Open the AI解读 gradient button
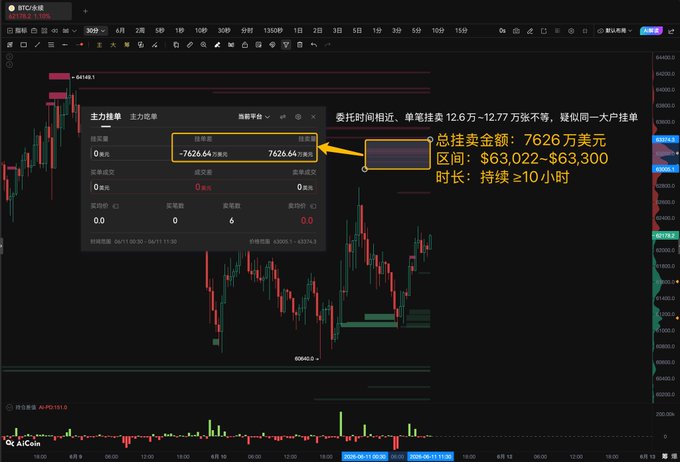The image size is (680, 462). pos(651,31)
